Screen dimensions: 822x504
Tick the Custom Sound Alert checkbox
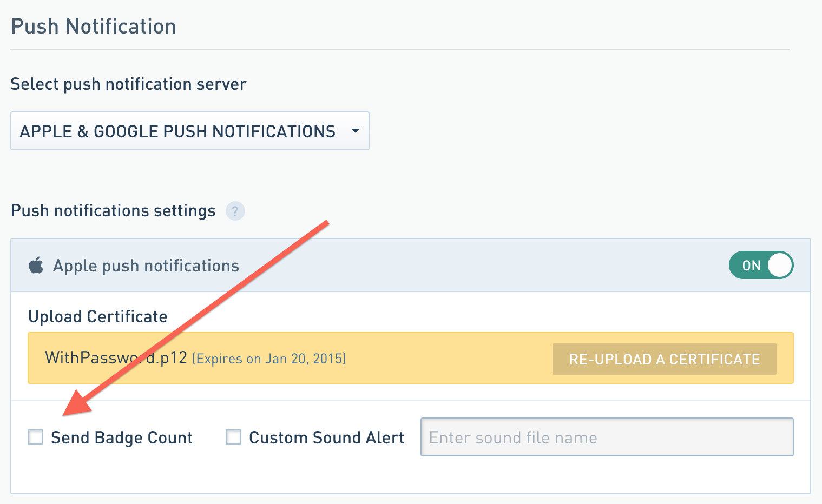[x=233, y=437]
